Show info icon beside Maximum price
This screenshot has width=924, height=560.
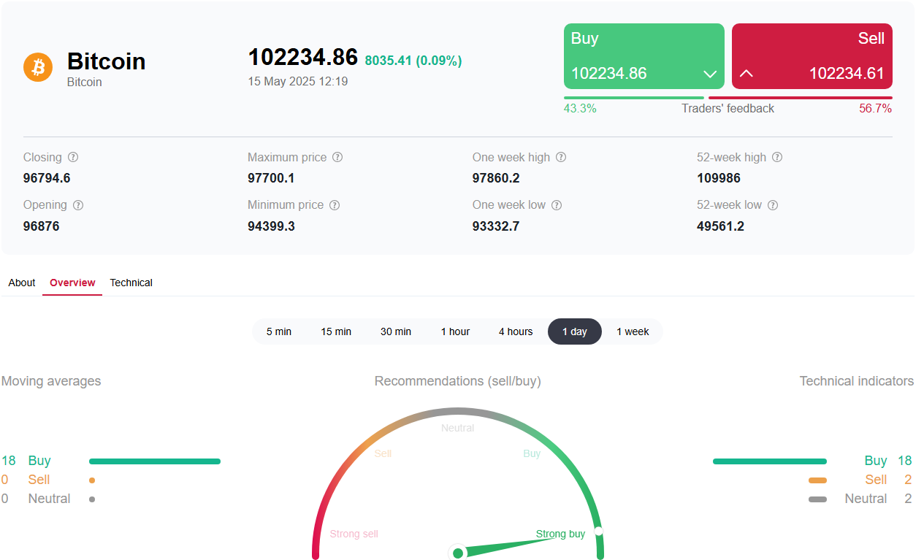337,157
